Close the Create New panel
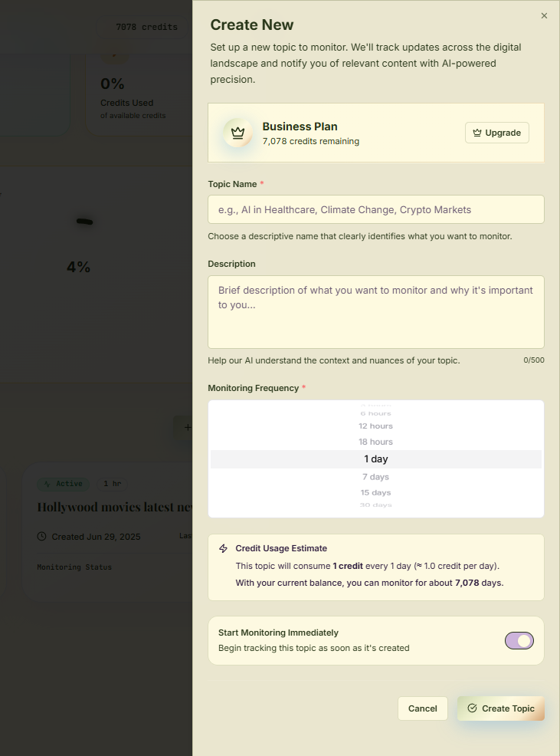The height and width of the screenshot is (756, 560). tap(544, 16)
